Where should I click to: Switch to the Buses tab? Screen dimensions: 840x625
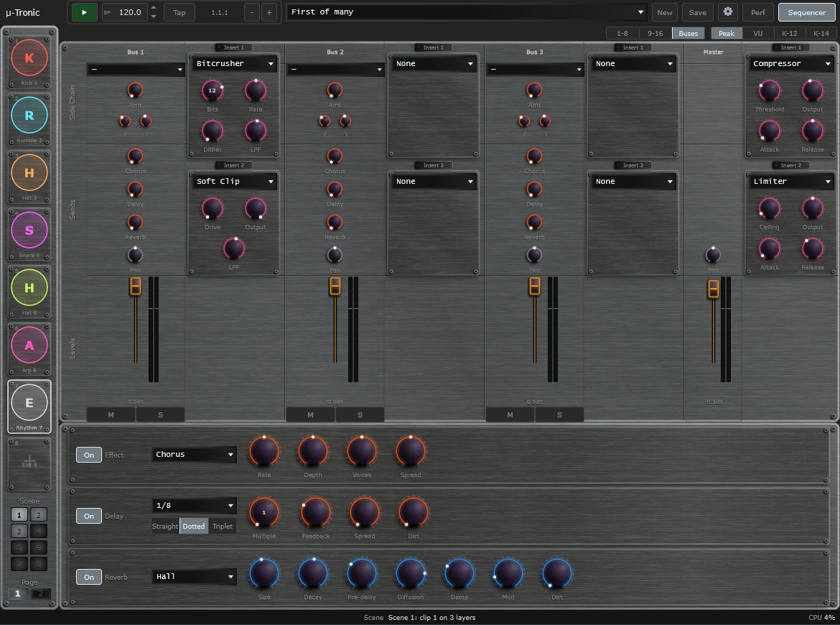coord(689,33)
